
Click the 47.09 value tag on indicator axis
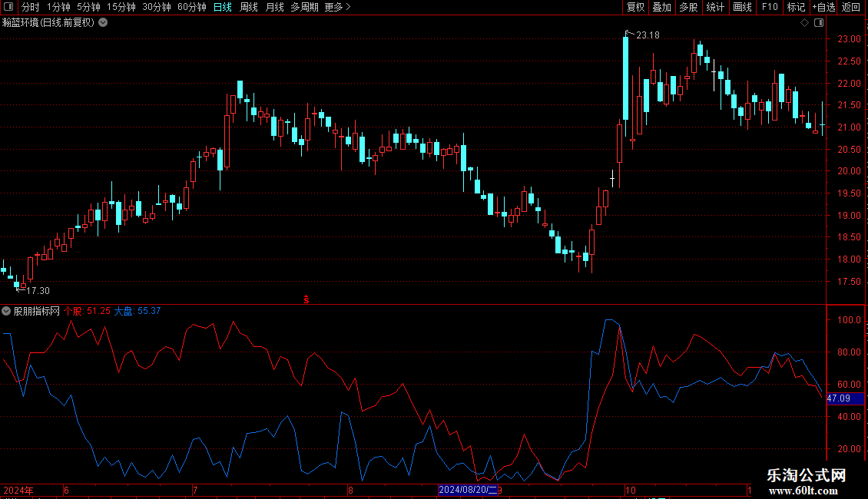click(x=845, y=398)
